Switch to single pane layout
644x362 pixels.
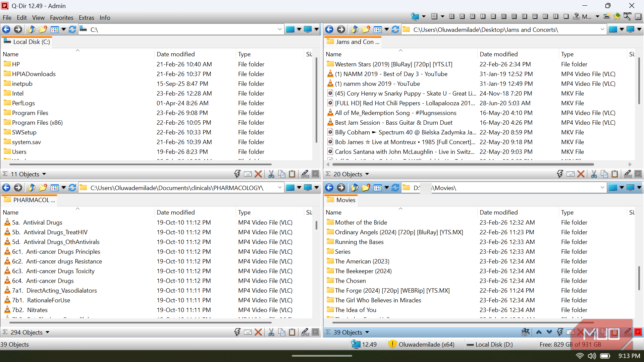[566, 16]
